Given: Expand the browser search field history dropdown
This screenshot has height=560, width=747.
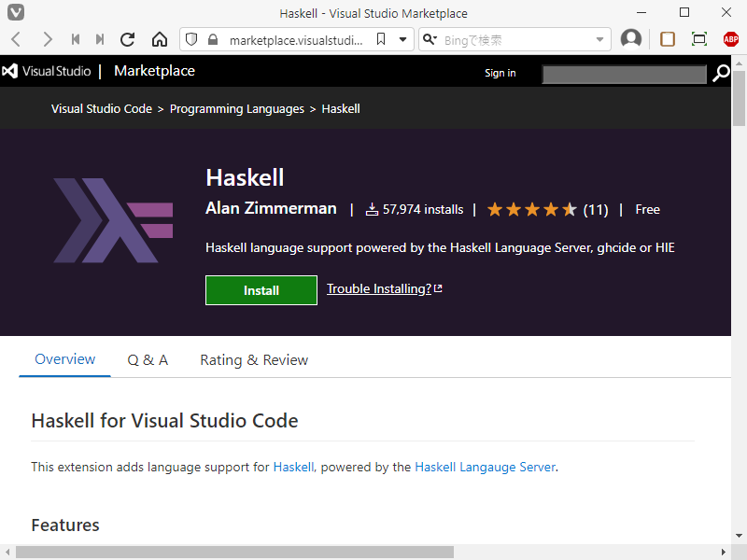Looking at the screenshot, I should tap(600, 39).
